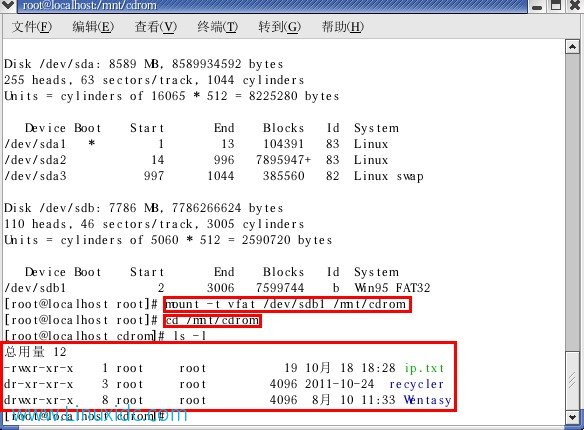Viewport: 584px width, 430px height.
Task: Click the '104391' blocks value
Action: (x=283, y=144)
